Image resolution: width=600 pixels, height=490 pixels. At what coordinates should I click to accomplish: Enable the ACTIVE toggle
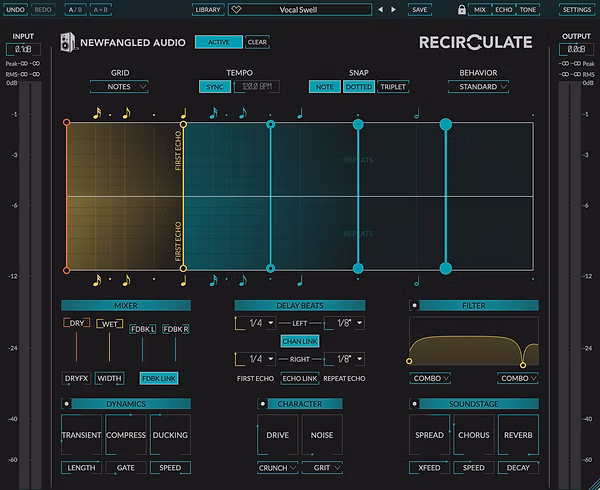pyautogui.click(x=218, y=42)
